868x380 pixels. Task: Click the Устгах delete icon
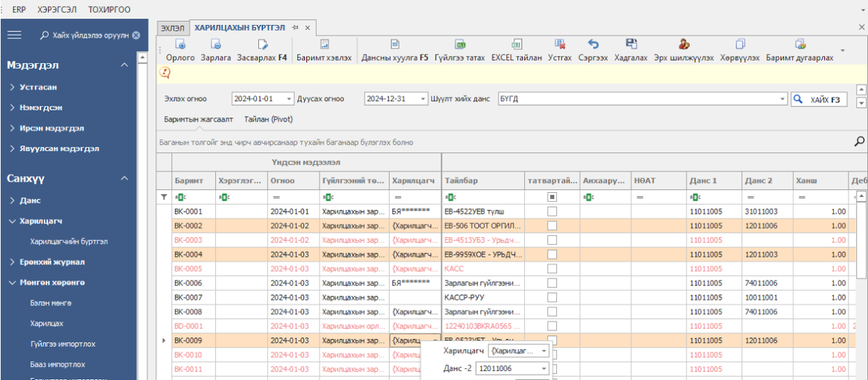click(x=560, y=45)
